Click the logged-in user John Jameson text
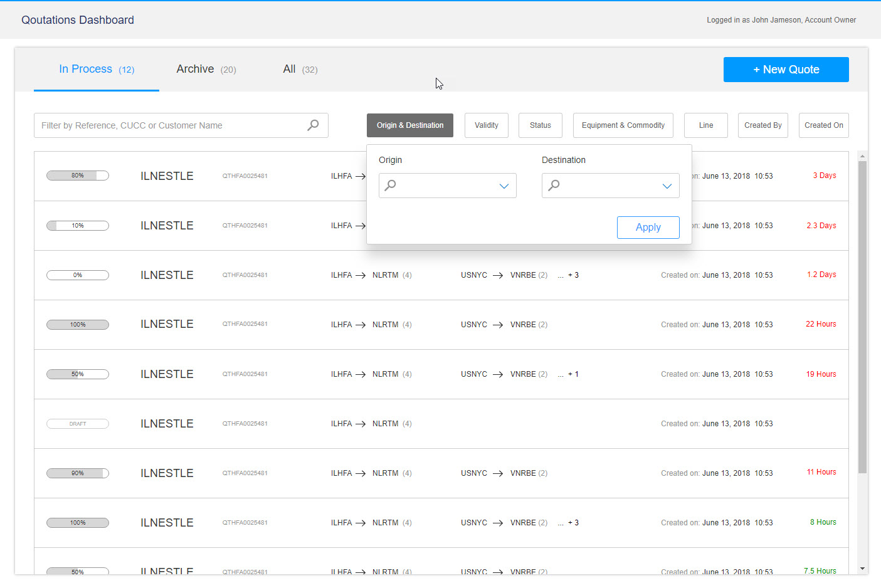The image size is (881, 588). point(781,20)
